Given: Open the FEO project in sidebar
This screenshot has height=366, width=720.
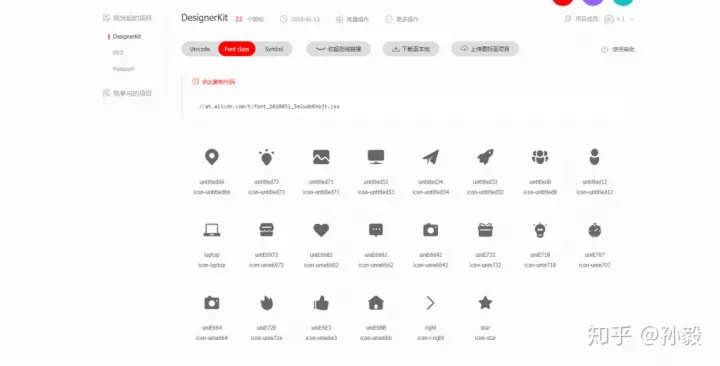Looking at the screenshot, I should pyautogui.click(x=118, y=53).
